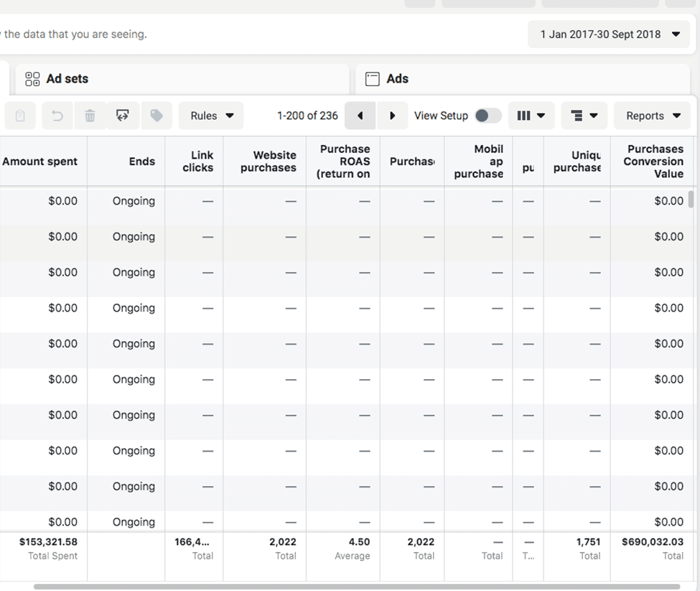700x591 pixels.
Task: Toggle the View Setup switch
Action: point(488,116)
